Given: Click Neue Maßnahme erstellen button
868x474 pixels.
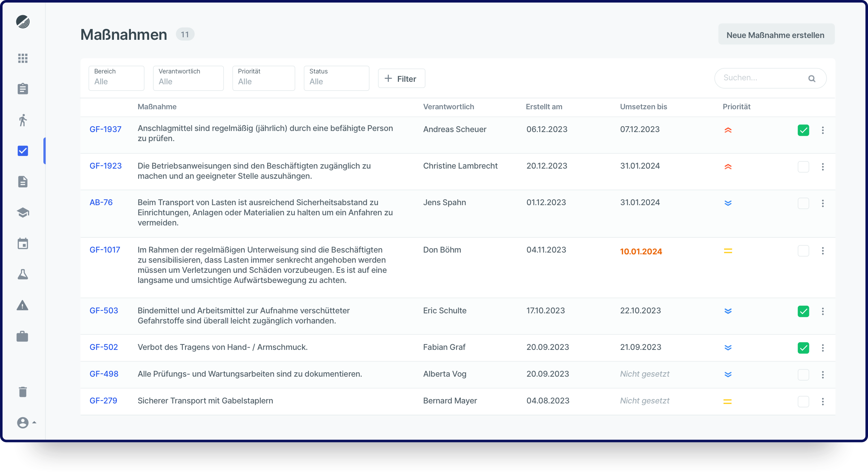Looking at the screenshot, I should click(x=776, y=35).
